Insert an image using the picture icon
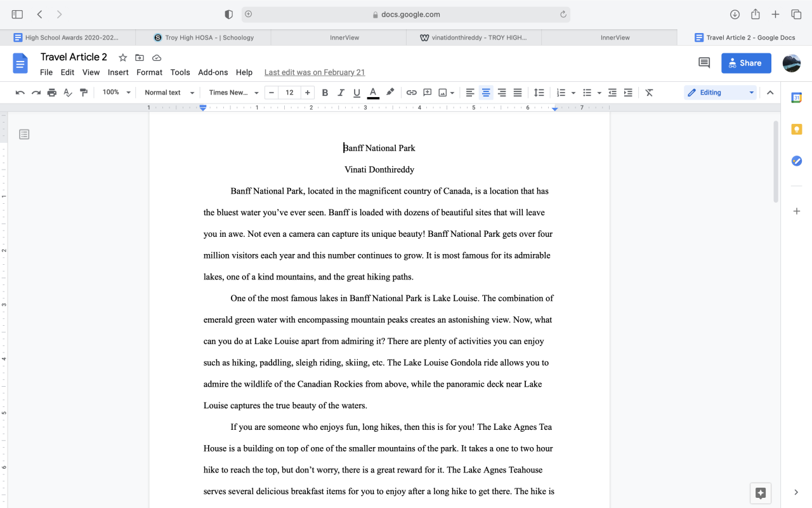The width and height of the screenshot is (812, 508). tap(443, 93)
